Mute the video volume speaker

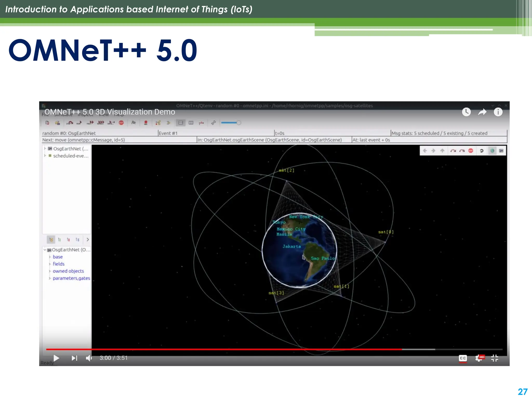(89, 358)
